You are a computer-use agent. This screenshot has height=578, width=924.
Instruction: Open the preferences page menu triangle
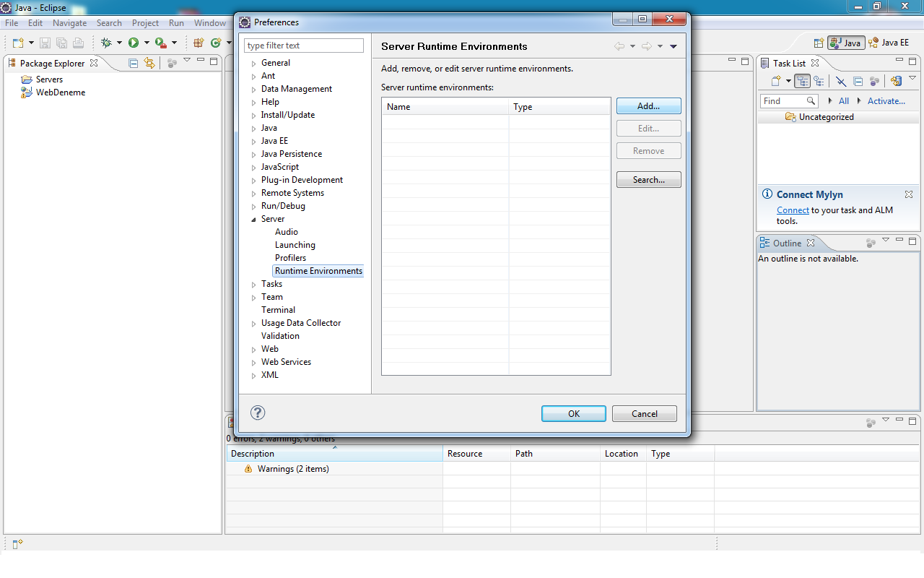pyautogui.click(x=674, y=46)
